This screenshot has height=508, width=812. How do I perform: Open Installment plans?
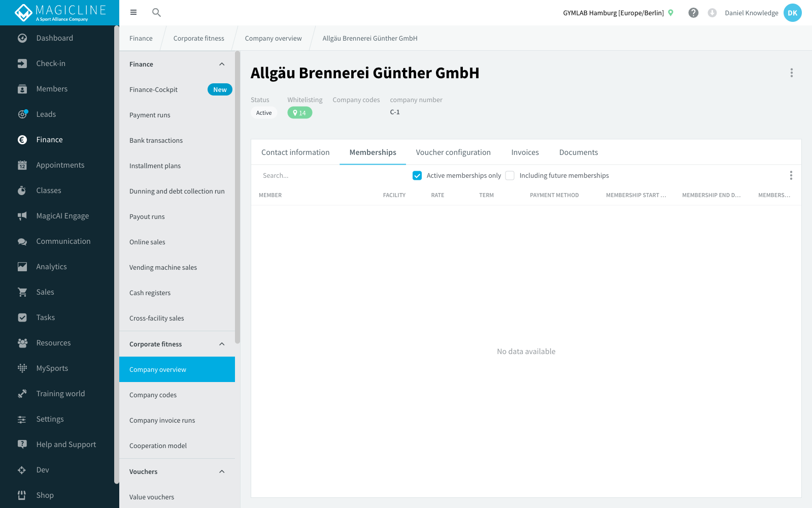177,166
